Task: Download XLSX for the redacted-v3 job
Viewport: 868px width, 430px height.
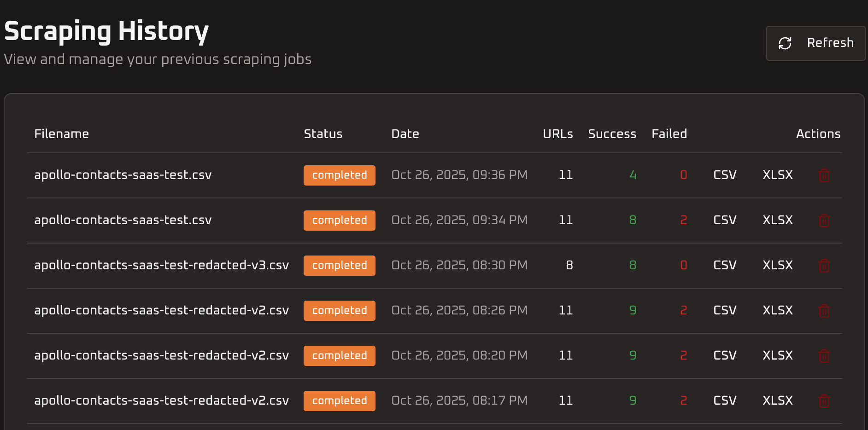Action: [777, 265]
